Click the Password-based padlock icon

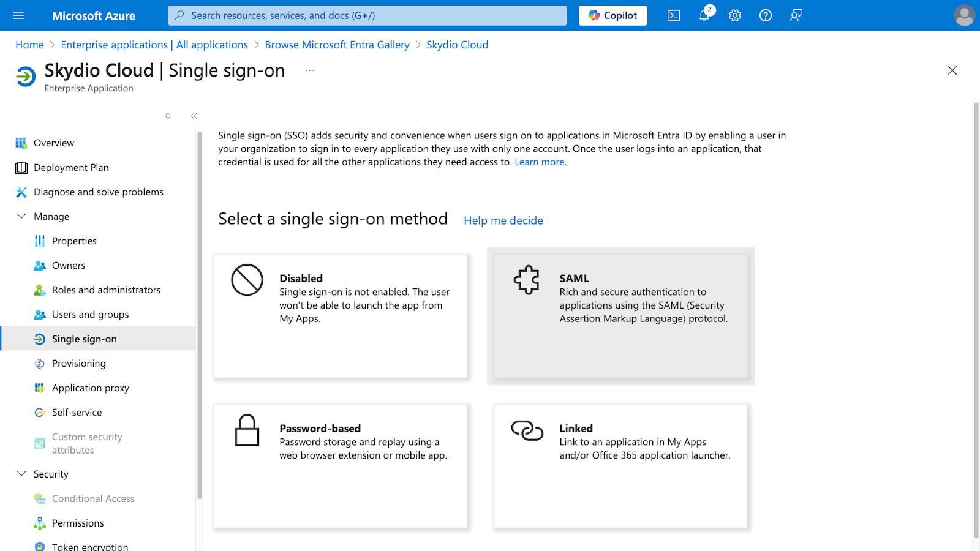point(247,430)
